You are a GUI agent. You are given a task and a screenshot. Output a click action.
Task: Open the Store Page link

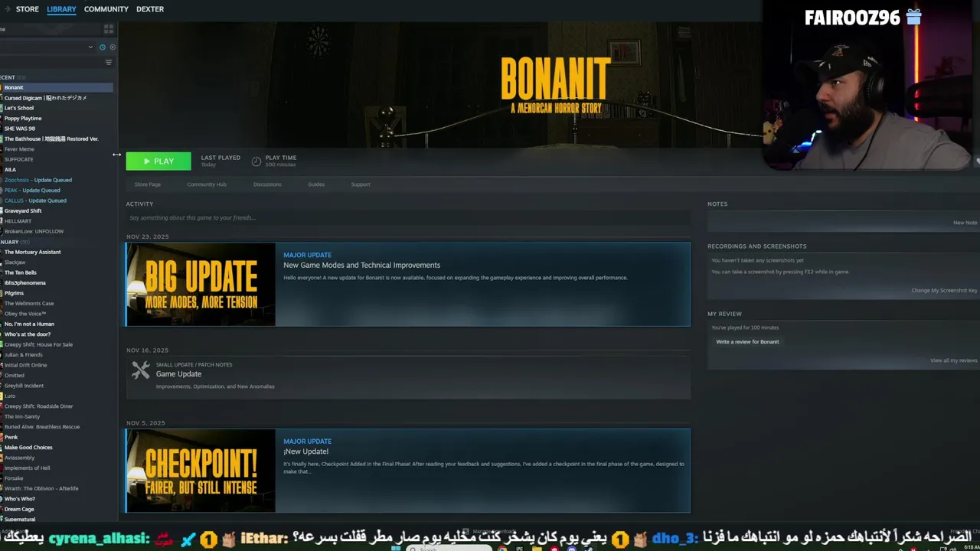[148, 184]
